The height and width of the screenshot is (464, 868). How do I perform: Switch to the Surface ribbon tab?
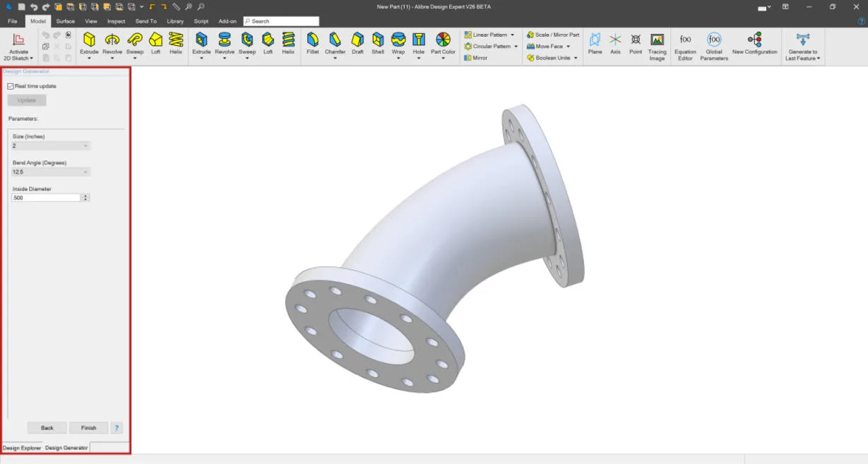pyautogui.click(x=66, y=21)
